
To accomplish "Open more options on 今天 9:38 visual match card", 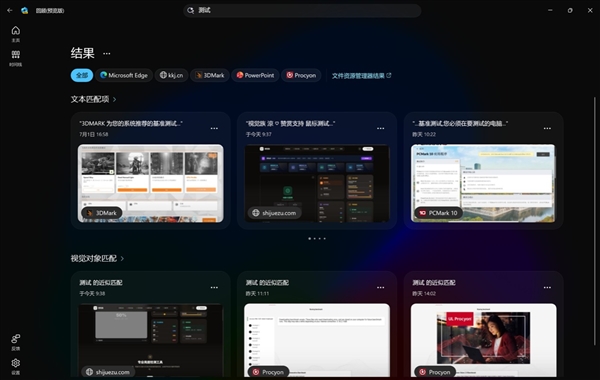I will point(214,288).
